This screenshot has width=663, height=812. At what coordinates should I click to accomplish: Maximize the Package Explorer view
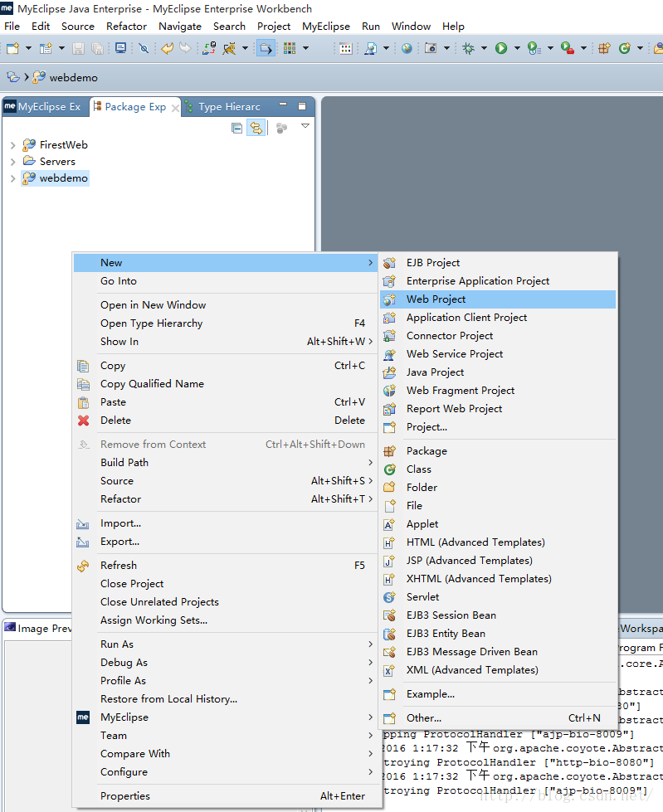point(303,106)
